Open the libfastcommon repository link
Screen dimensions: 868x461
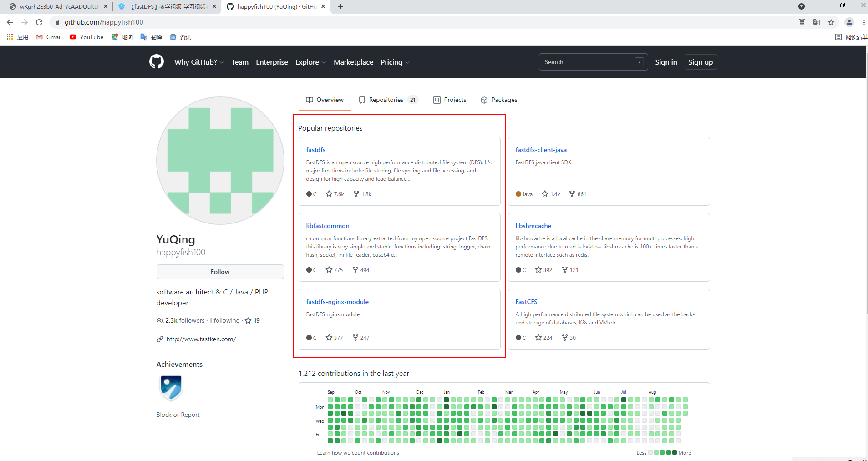pos(328,226)
